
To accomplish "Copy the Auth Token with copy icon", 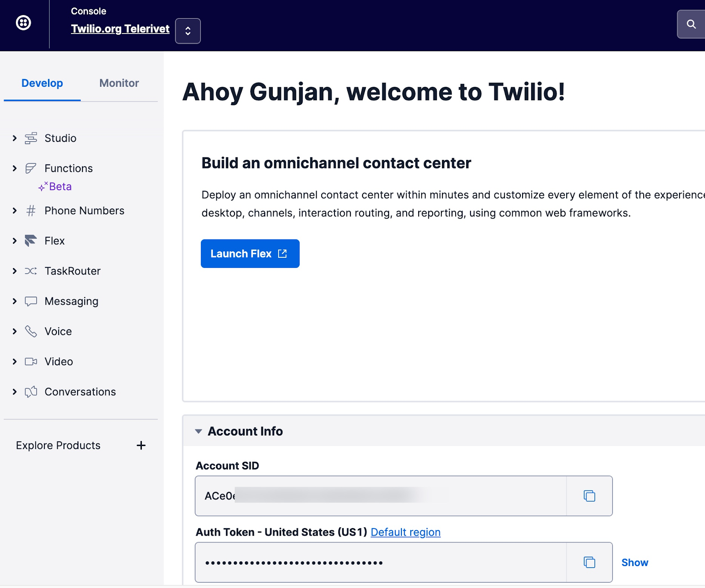I will [590, 562].
